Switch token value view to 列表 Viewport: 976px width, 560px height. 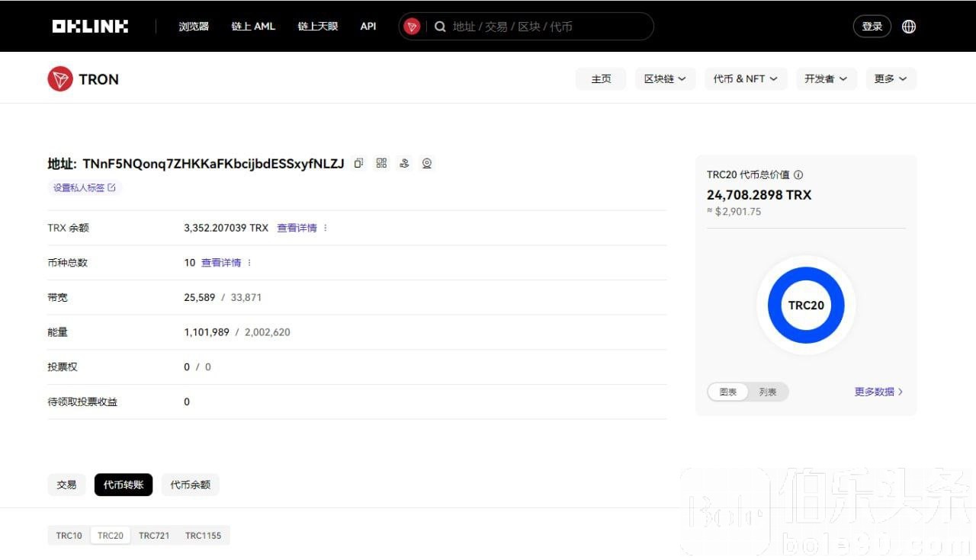tap(768, 392)
